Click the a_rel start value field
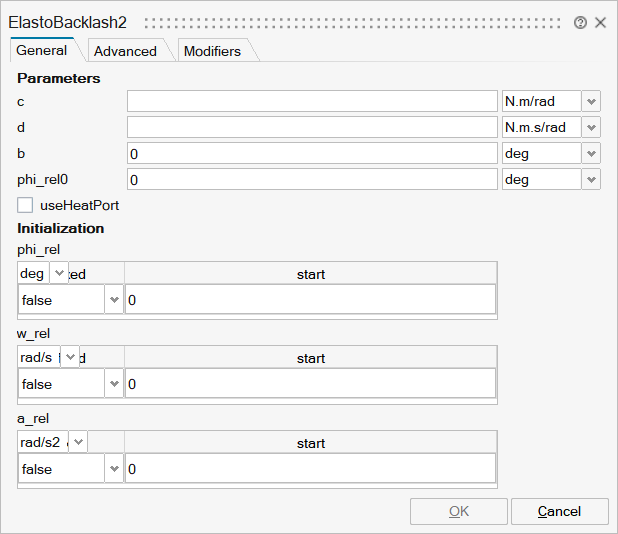 click(x=310, y=469)
